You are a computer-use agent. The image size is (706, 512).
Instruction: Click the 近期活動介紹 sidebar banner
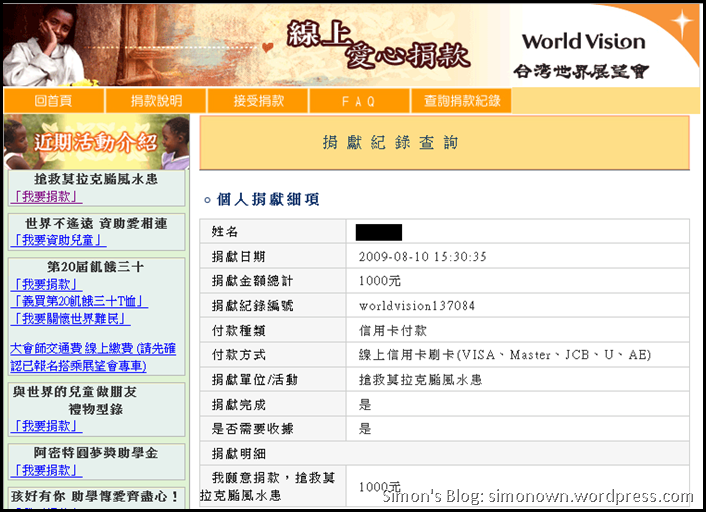pyautogui.click(x=96, y=142)
